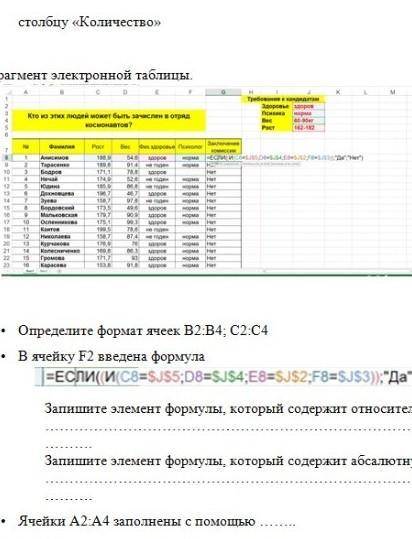This screenshot has height=539, width=412.
Task: Click the 'Ячейки A2:A4 заполнены с помощью' line
Action: (x=156, y=521)
